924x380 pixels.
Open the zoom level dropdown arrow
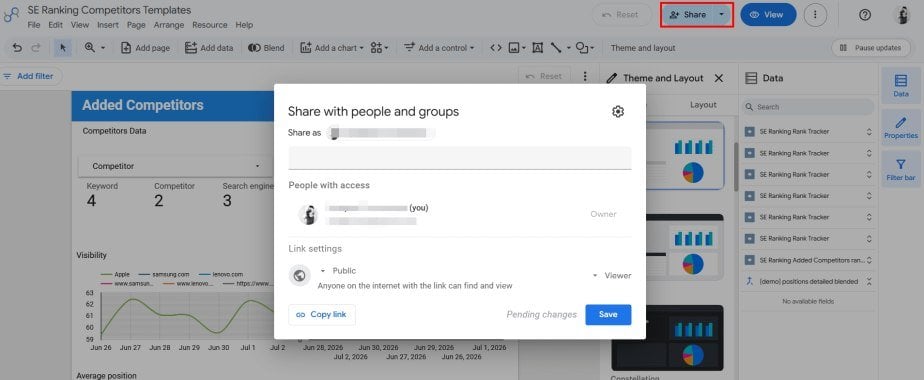click(103, 48)
